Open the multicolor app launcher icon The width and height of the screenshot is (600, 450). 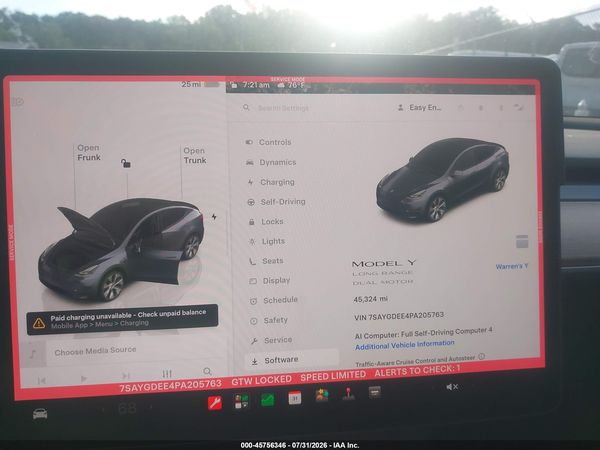(241, 402)
